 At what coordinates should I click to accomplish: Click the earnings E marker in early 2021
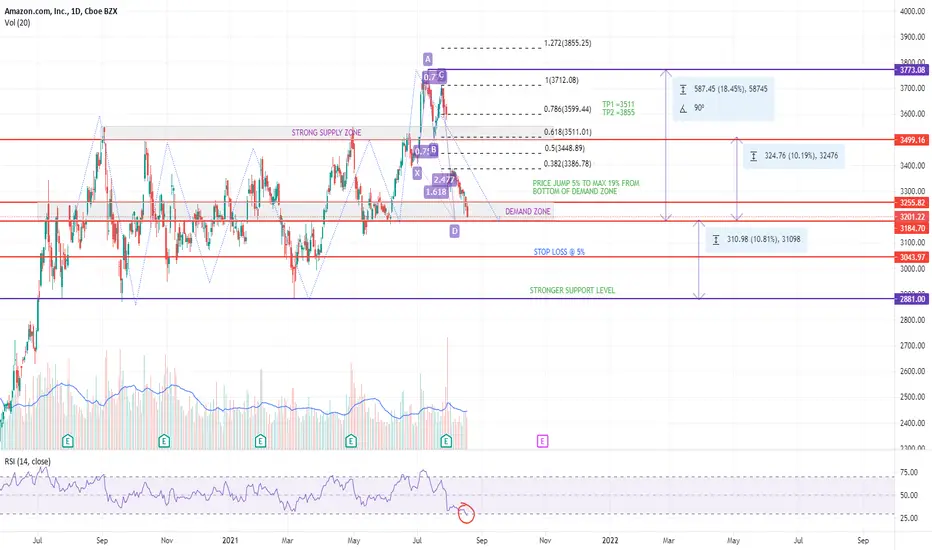tap(260, 441)
